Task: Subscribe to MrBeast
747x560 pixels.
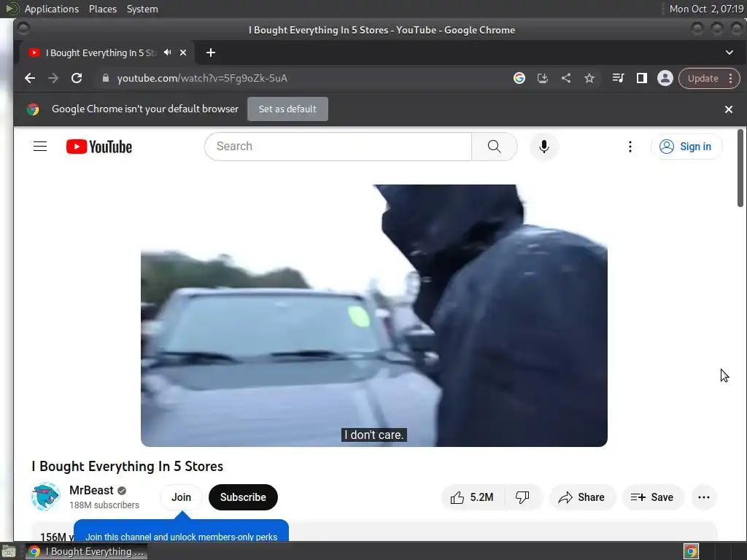Action: pos(243,497)
